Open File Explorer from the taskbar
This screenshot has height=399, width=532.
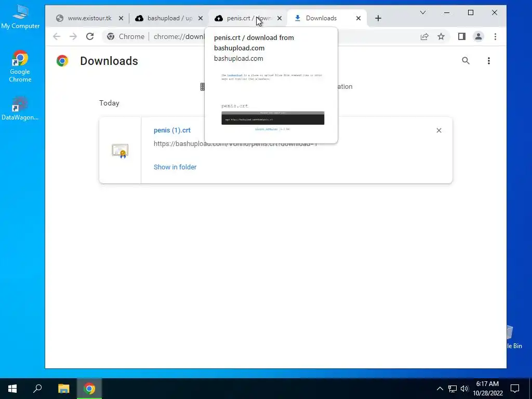(63, 389)
